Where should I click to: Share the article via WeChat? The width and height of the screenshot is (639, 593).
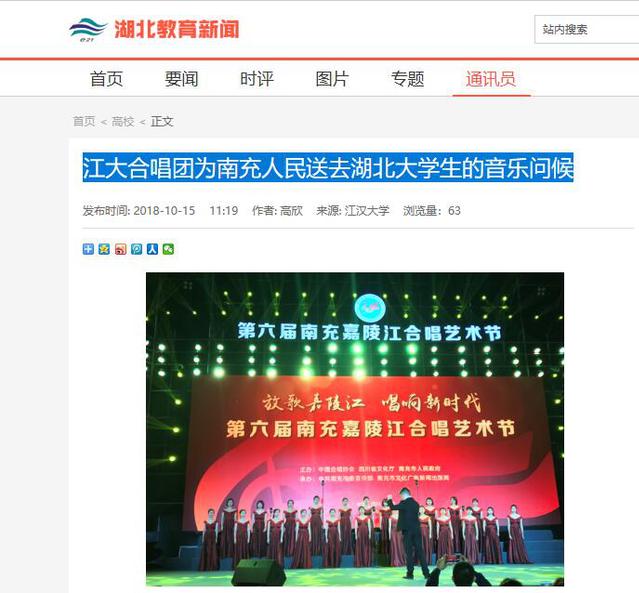pos(168,249)
